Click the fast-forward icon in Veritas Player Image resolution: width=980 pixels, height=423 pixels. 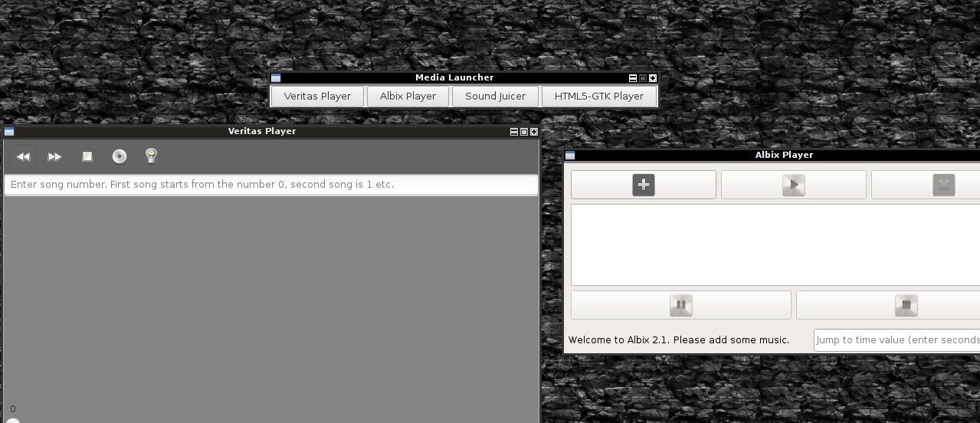(x=54, y=156)
